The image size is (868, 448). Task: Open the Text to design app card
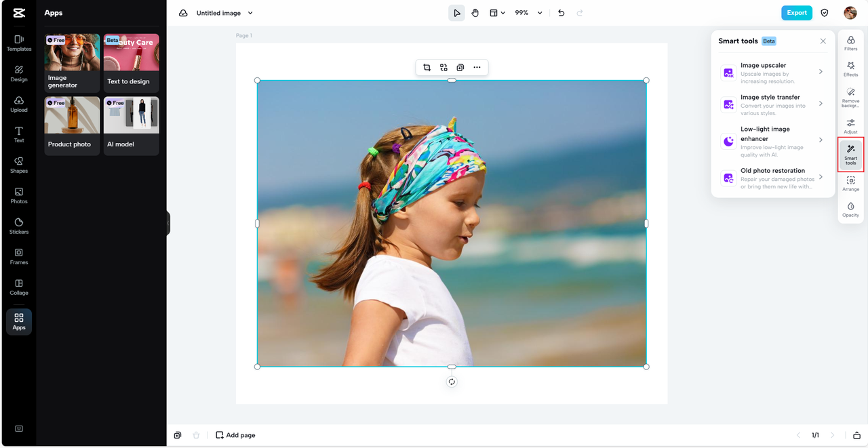132,63
